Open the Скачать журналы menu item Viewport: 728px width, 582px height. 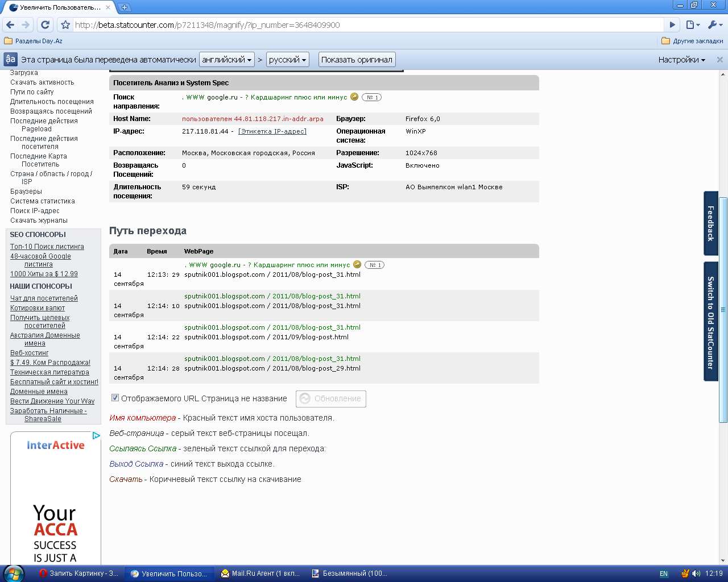[x=39, y=221]
